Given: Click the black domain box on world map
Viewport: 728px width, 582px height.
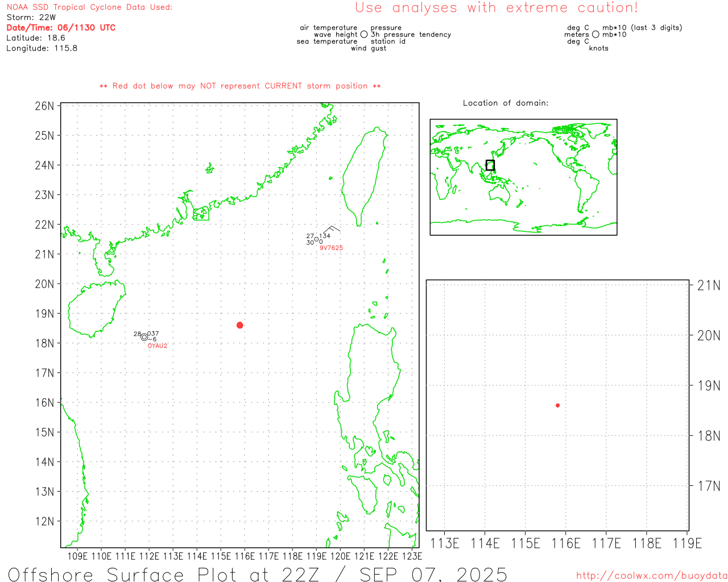Looking at the screenshot, I should point(490,165).
